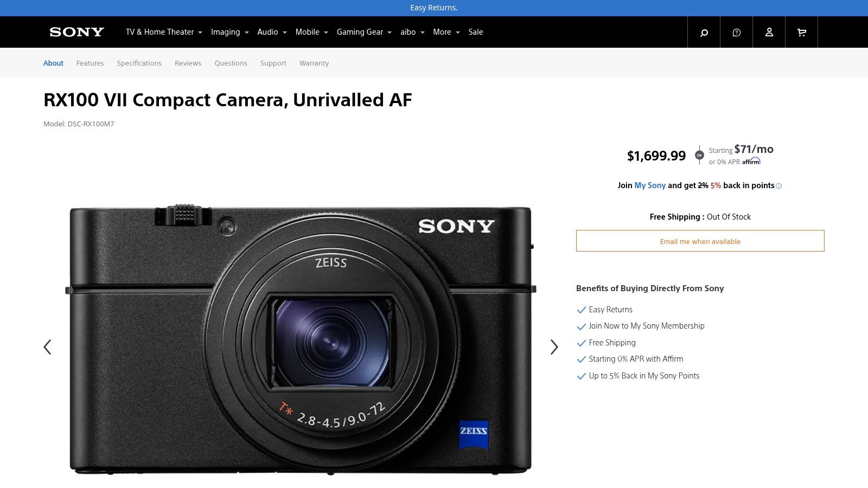Click the Starting $71/mo text
The image size is (868, 488).
pyautogui.click(x=741, y=150)
